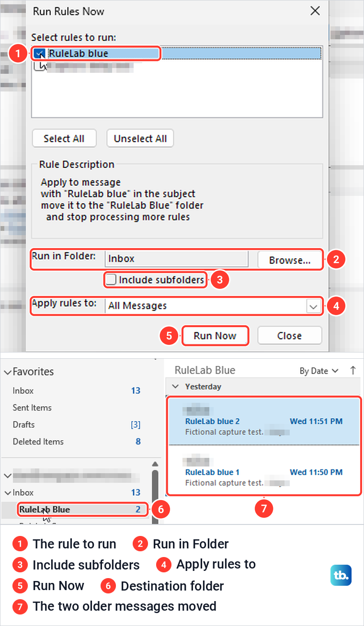Screen dimensions: 364x626
Task: Open the RuleLab blue 1 message
Action: click(x=263, y=470)
